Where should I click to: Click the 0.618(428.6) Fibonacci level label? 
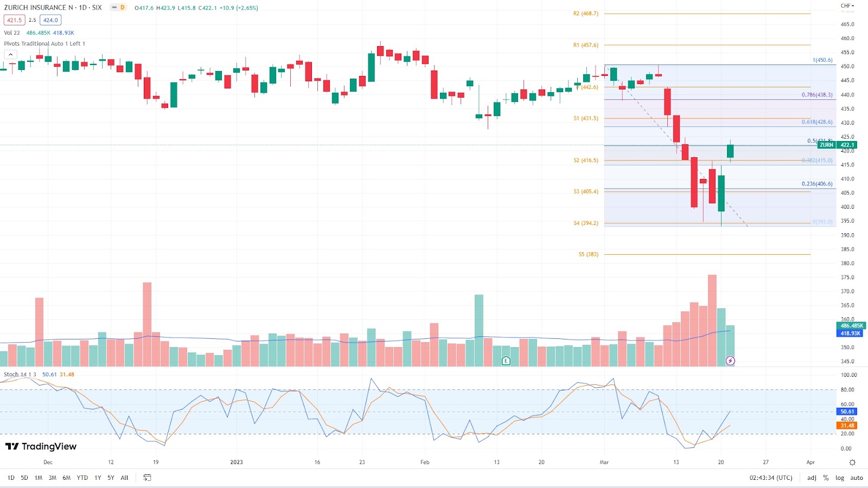pos(817,122)
